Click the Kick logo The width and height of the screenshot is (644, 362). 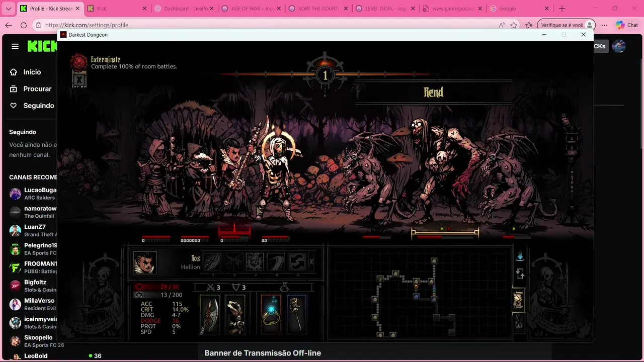click(x=42, y=46)
